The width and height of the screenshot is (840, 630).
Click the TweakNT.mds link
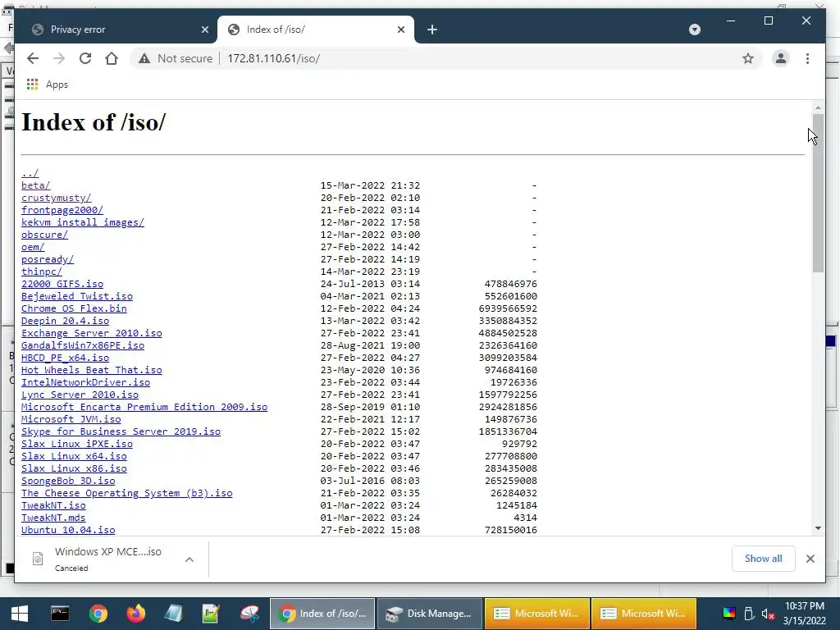pyautogui.click(x=53, y=518)
